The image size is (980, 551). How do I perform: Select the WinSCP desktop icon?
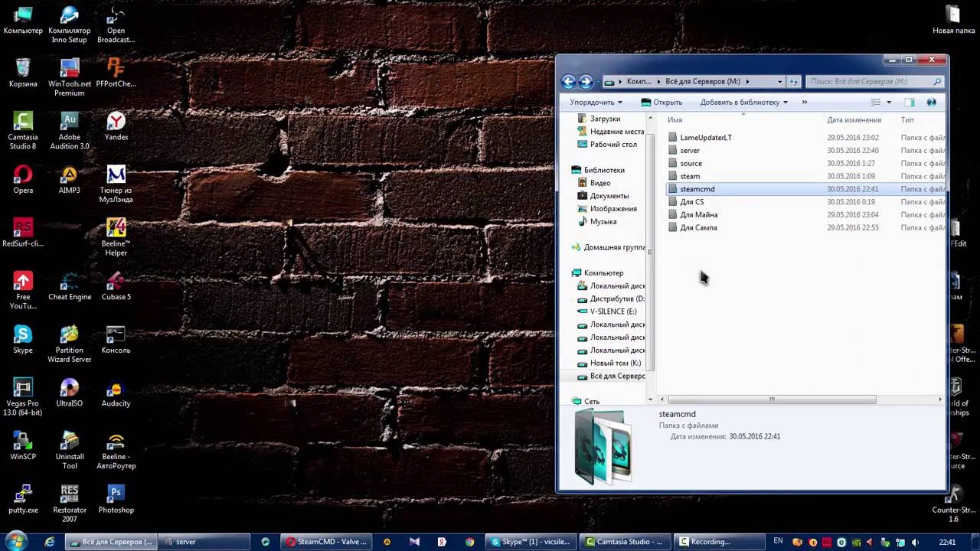coord(23,445)
